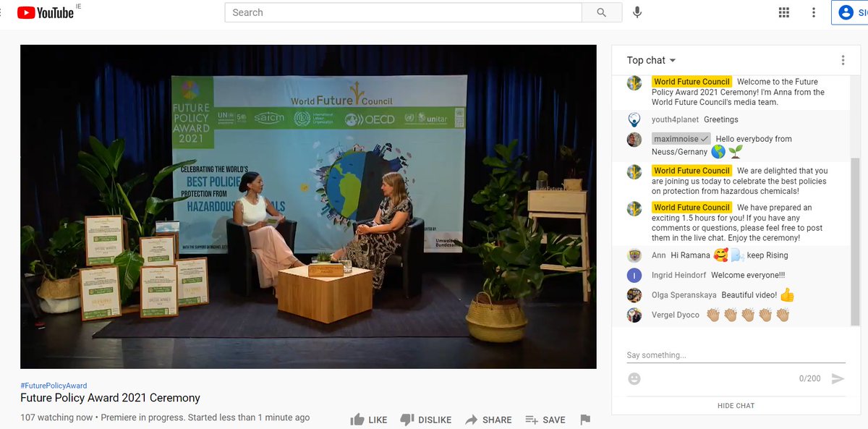Open the chat emoji picker
Viewport: 868px width, 429px height.
click(x=634, y=378)
